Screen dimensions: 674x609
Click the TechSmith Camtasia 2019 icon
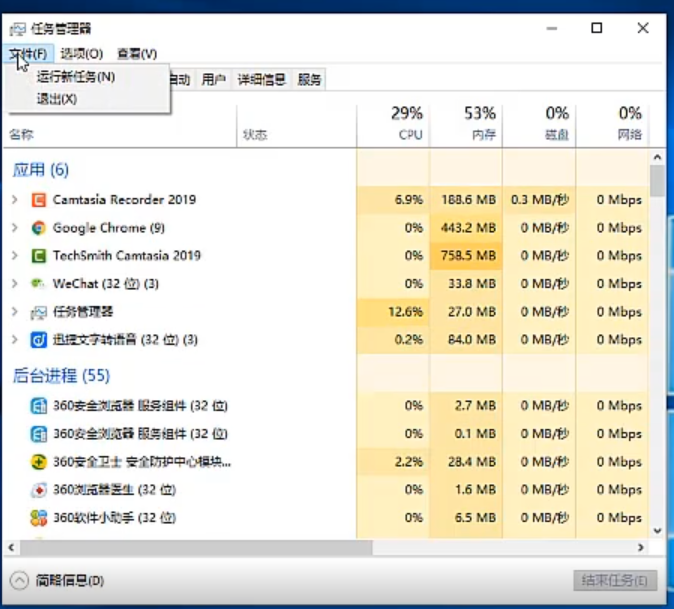click(x=38, y=256)
